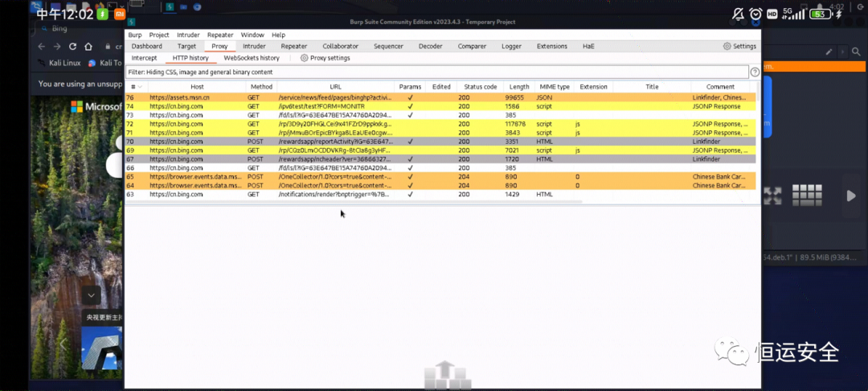Switch to the Intruder tab
Viewport: 868px width, 391px height.
(254, 47)
